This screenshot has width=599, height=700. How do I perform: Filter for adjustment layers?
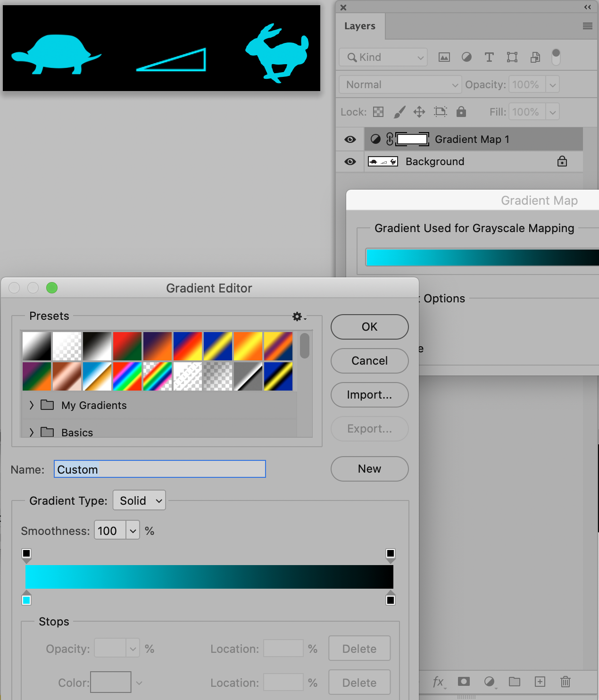coord(466,57)
